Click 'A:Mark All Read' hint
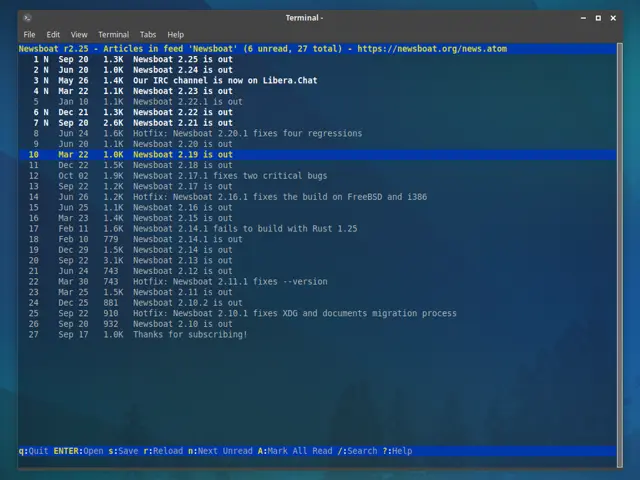This screenshot has height=480, width=640. 295,451
